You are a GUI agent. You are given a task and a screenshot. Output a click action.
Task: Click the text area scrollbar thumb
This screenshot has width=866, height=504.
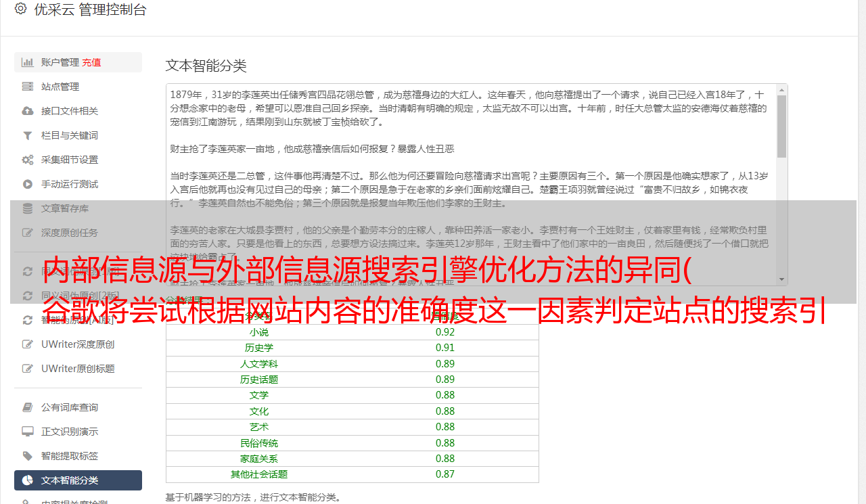781,126
